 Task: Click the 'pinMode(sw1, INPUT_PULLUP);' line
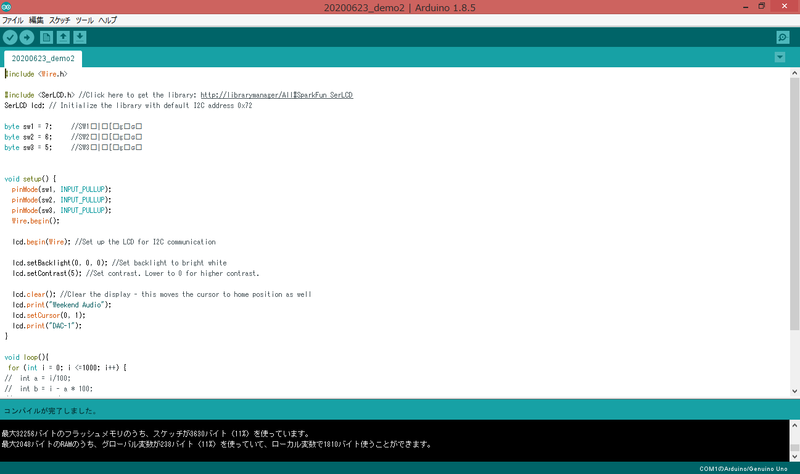click(x=61, y=189)
